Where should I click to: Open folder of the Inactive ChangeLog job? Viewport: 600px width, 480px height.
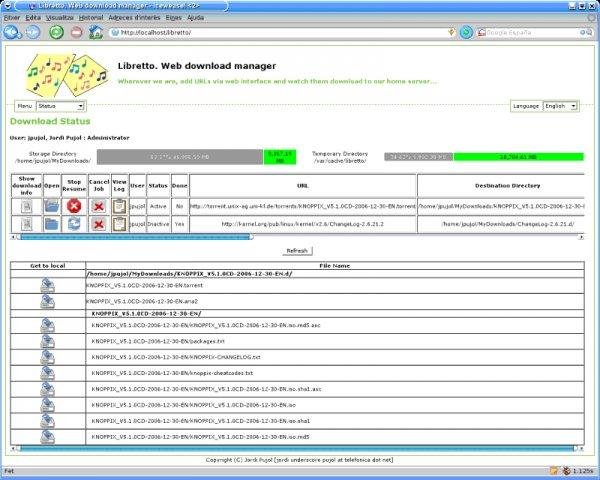(x=52, y=224)
